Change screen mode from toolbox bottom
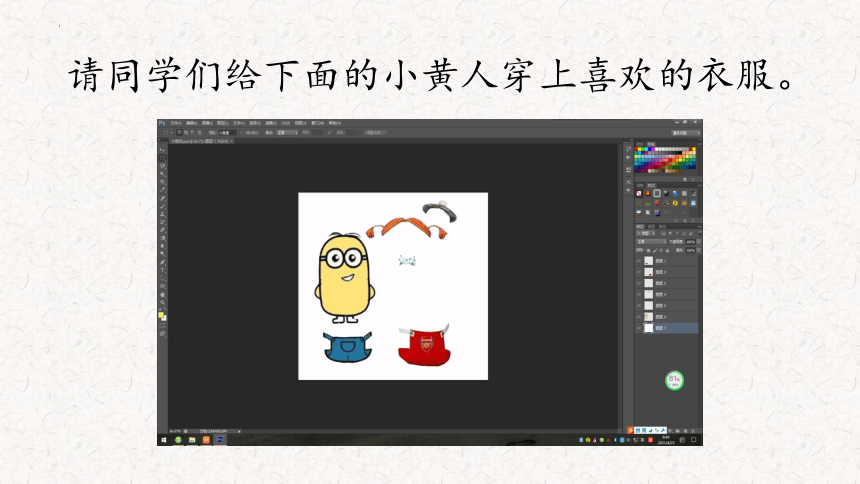This screenshot has height=484, width=860. pos(162,335)
